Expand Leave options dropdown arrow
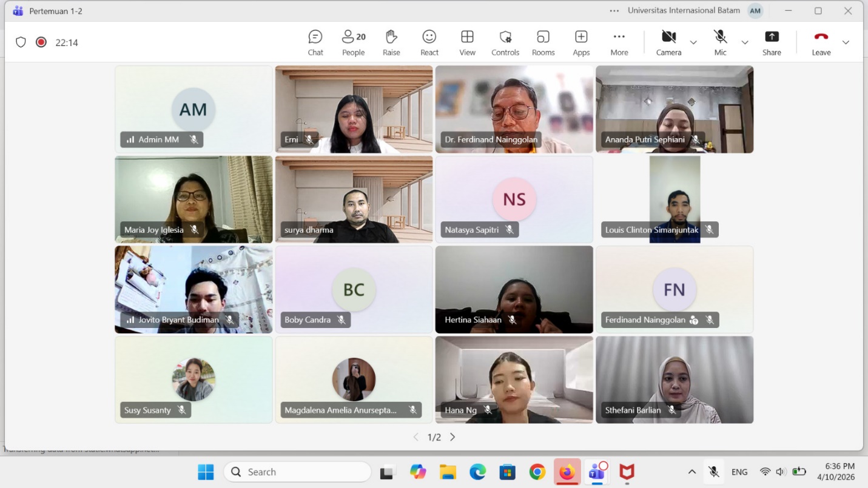The width and height of the screenshot is (868, 488). point(846,42)
